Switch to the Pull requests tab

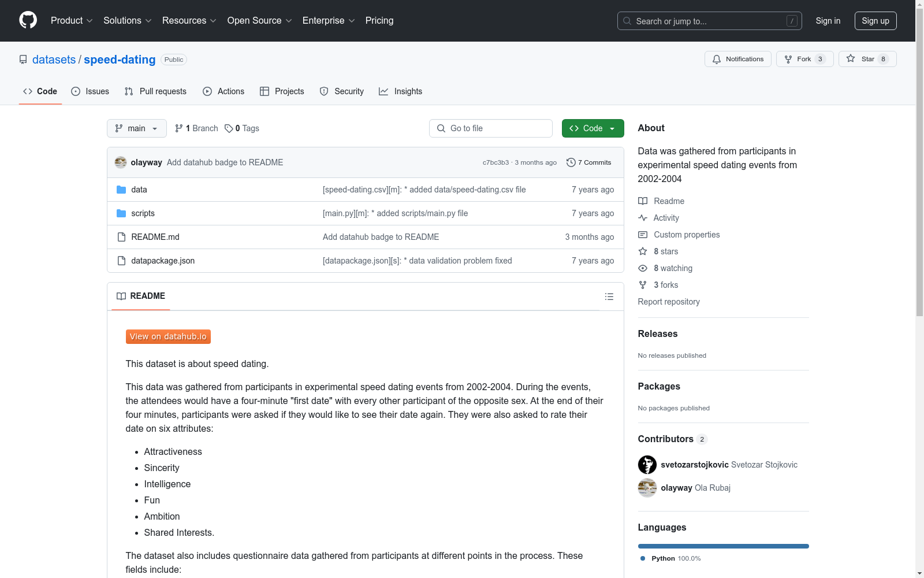(155, 91)
